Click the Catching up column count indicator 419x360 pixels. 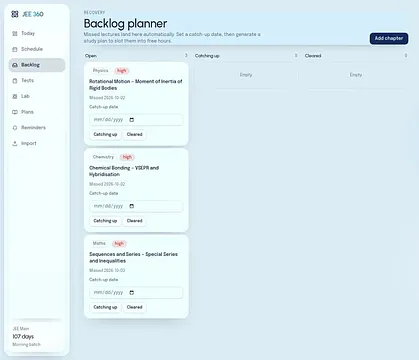296,55
